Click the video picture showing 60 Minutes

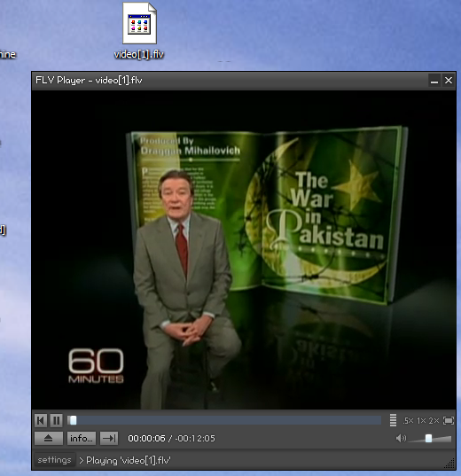[244, 250]
